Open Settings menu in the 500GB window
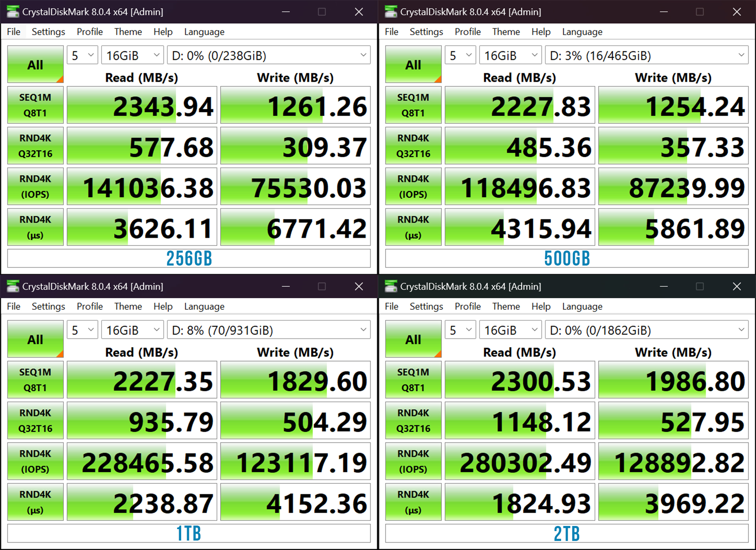 (426, 32)
